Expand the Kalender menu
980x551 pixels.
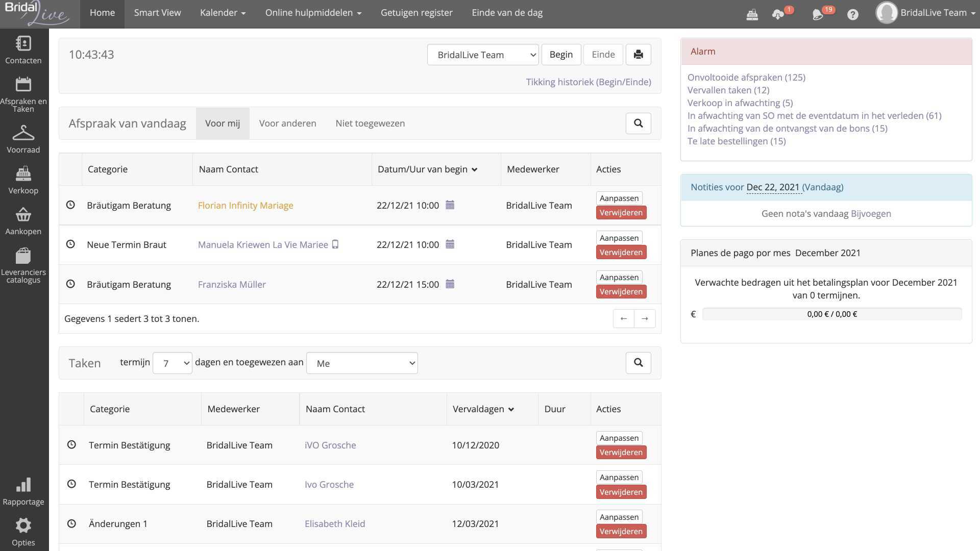click(x=223, y=13)
